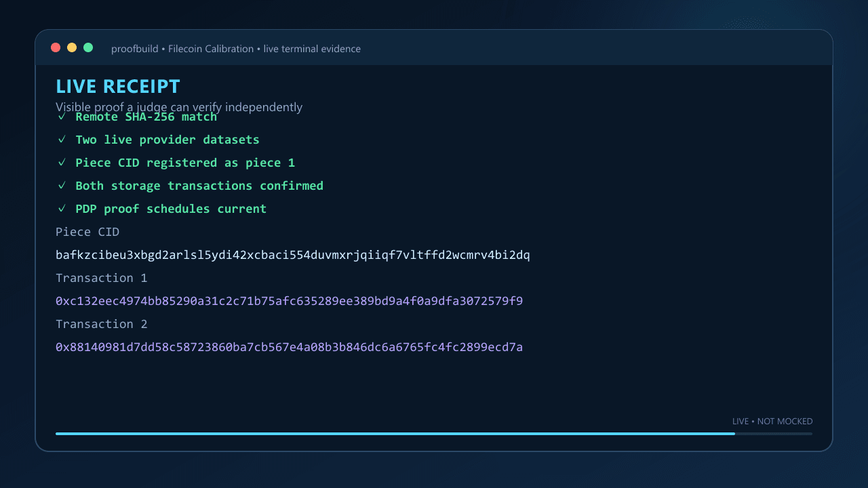Select the 'Remote SHA-256 match' line
Viewport: 868px width, 488px height.
click(x=146, y=117)
